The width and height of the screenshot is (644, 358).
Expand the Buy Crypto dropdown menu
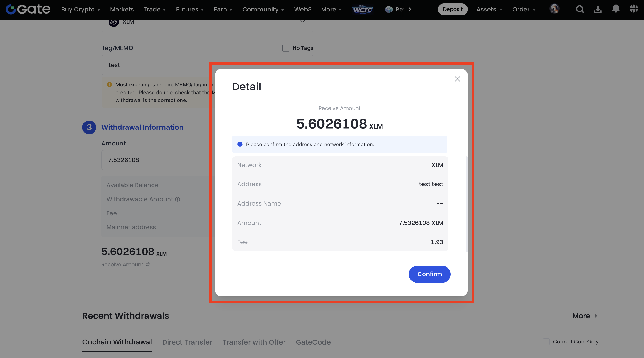81,10
